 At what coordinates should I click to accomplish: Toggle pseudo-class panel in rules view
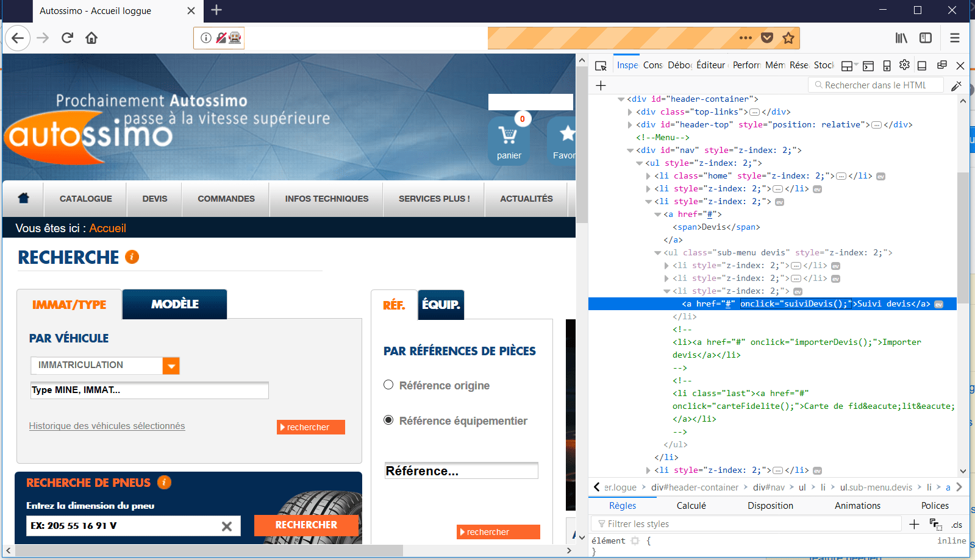(x=935, y=524)
